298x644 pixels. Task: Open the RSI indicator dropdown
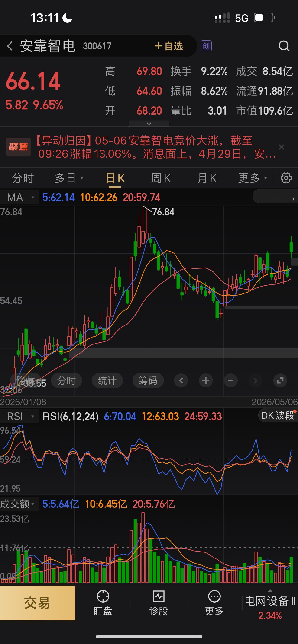(19, 416)
